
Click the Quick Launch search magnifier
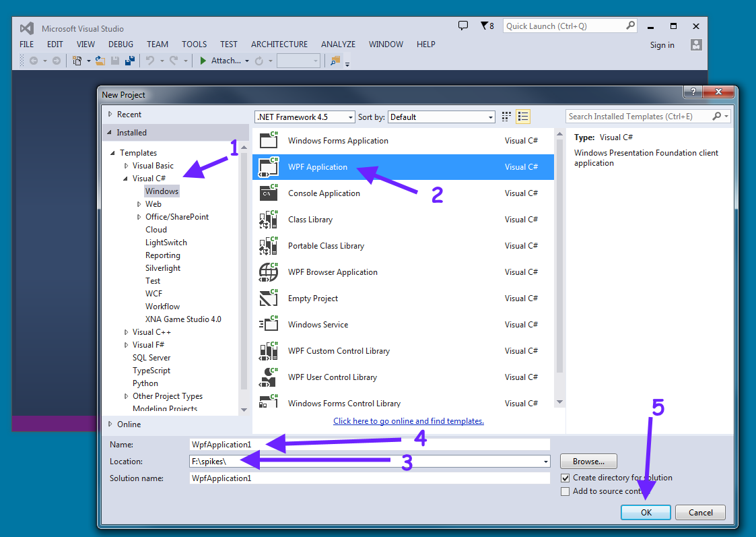pos(630,26)
